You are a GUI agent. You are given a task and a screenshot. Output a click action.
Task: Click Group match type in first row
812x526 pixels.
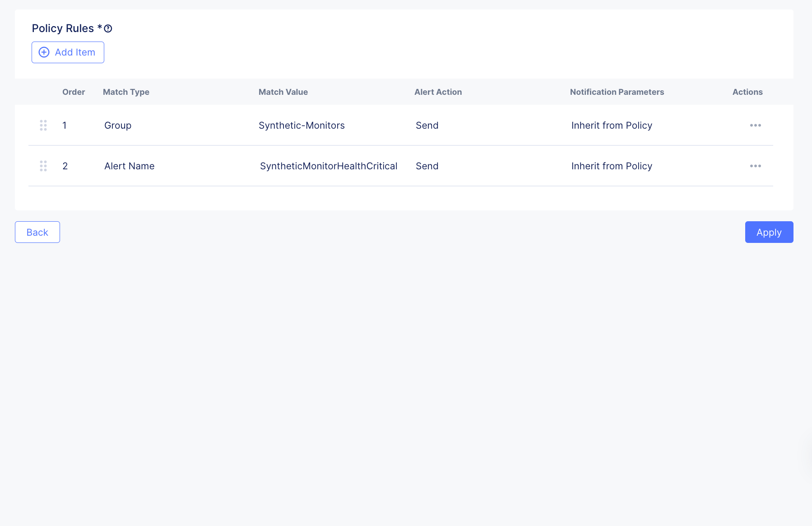pyautogui.click(x=118, y=126)
